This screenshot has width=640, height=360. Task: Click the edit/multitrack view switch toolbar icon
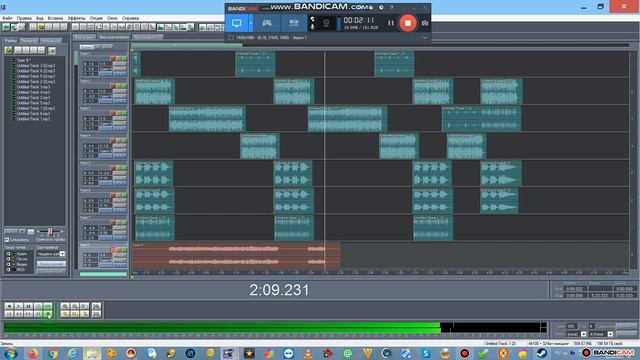pos(6,27)
